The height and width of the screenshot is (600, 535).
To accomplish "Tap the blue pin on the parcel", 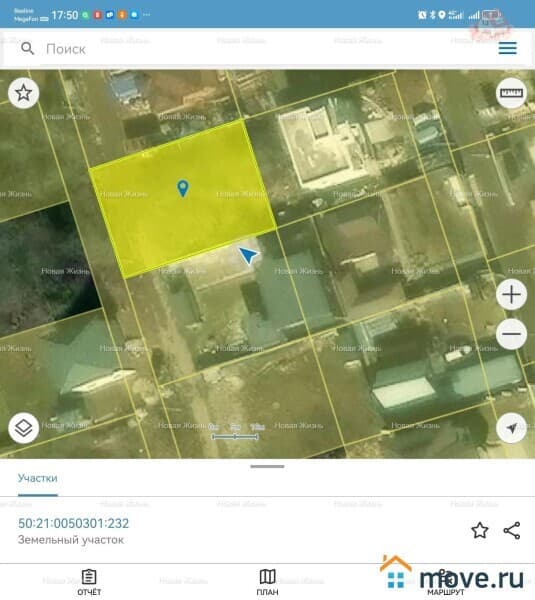I will (183, 188).
